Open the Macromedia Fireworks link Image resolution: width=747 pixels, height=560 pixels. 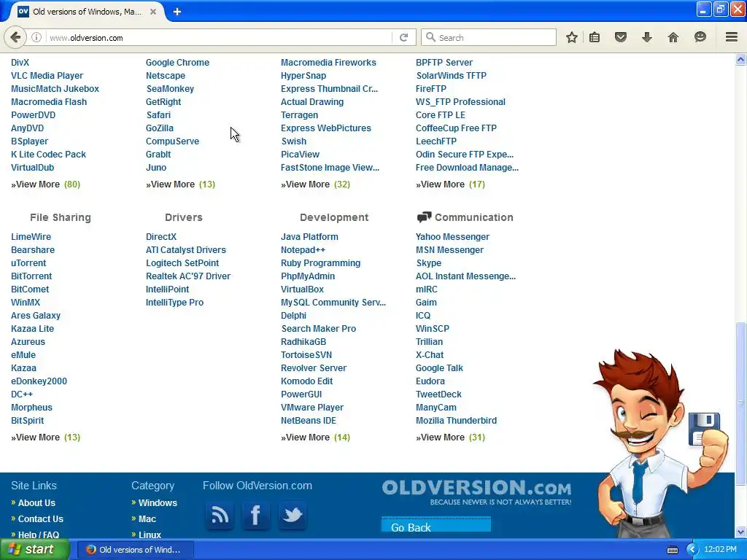(328, 63)
